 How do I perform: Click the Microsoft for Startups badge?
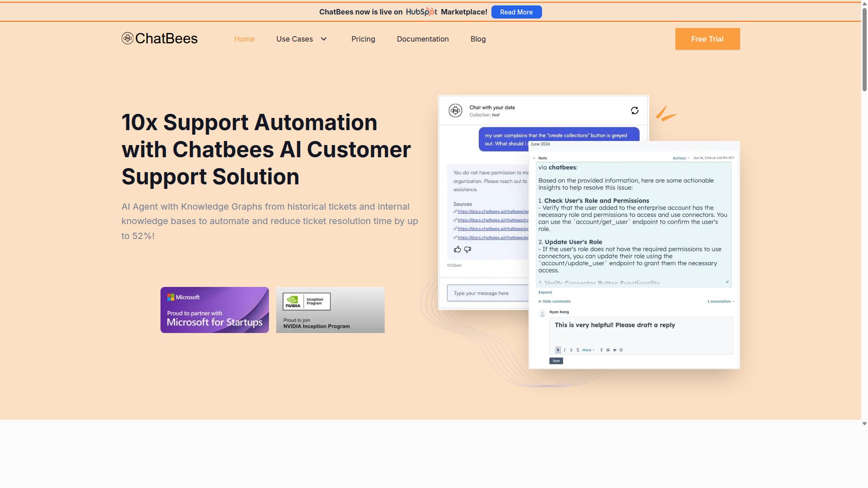215,310
